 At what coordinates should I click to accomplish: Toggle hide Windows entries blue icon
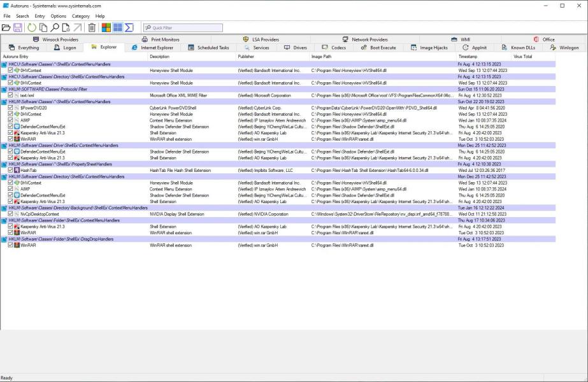pos(118,27)
